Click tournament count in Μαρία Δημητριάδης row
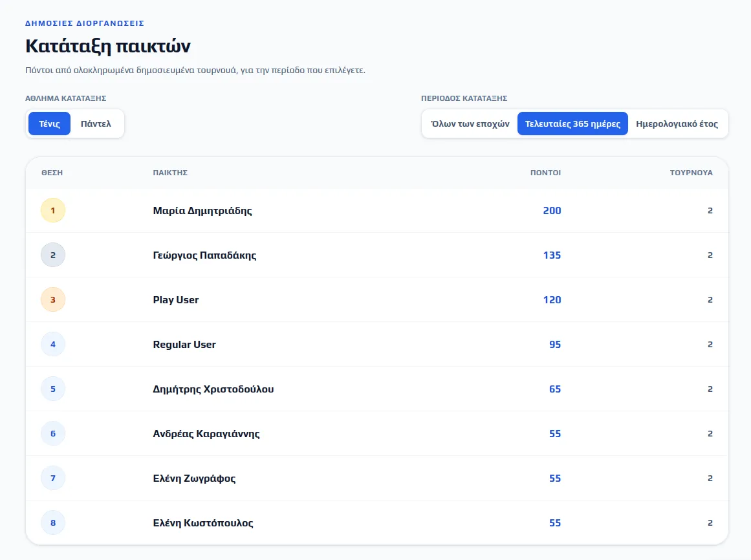This screenshot has width=751, height=560. (x=710, y=211)
